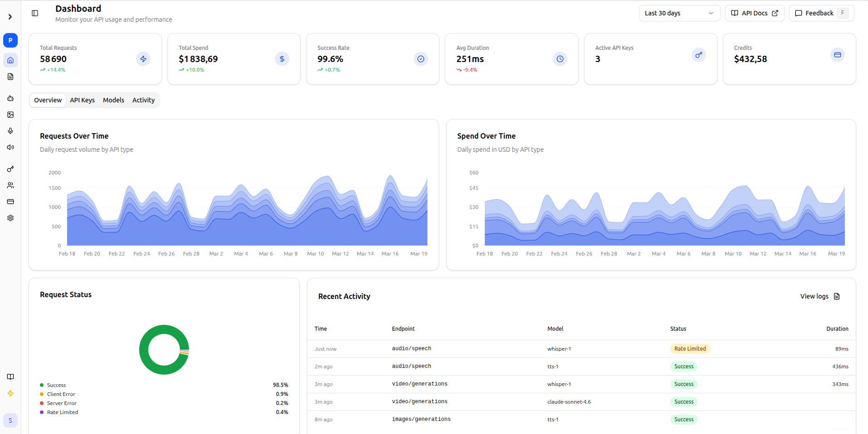Open the billing card icon in sidebar
The width and height of the screenshot is (868, 434).
pos(10,202)
